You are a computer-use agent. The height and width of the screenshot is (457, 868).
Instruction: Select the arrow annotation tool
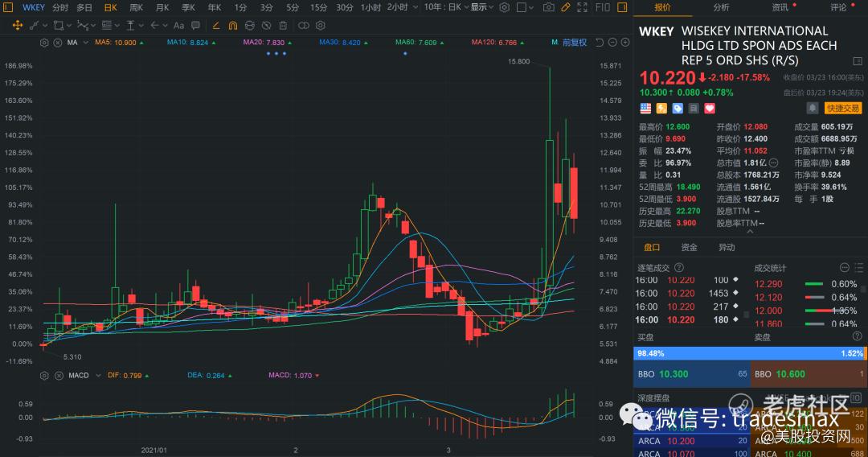pyautogui.click(x=155, y=26)
